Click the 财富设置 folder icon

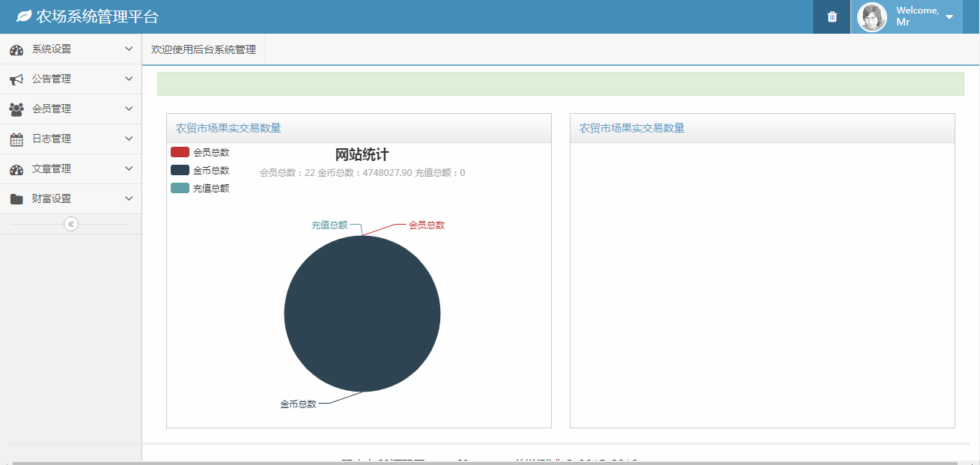[x=16, y=199]
